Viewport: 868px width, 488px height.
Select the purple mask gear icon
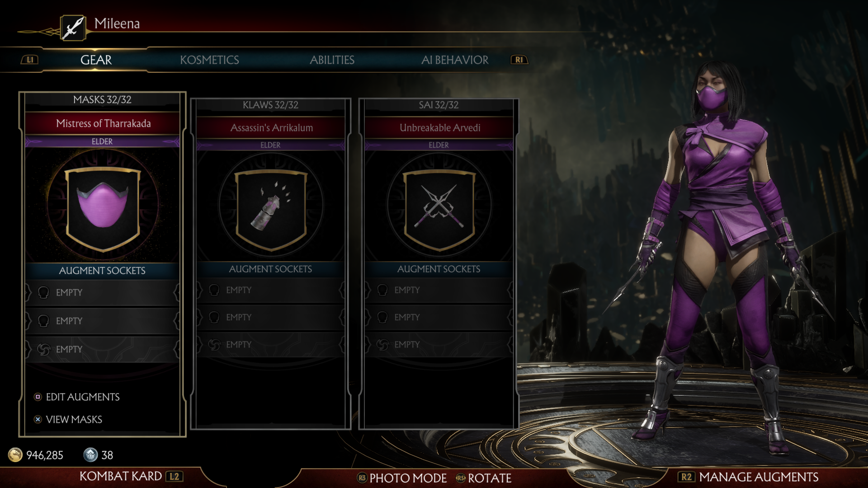click(103, 208)
